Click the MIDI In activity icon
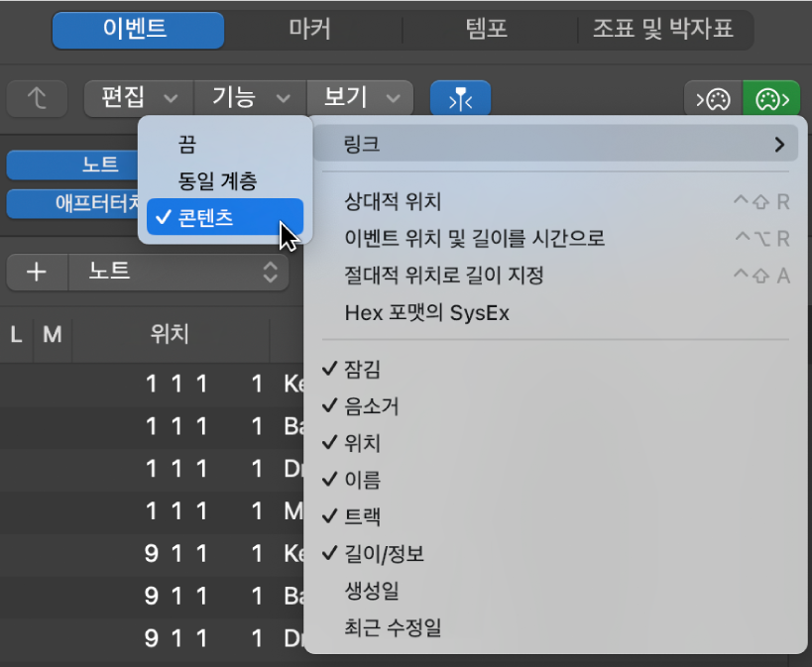Viewport: 812px width, 667px height. [x=712, y=98]
